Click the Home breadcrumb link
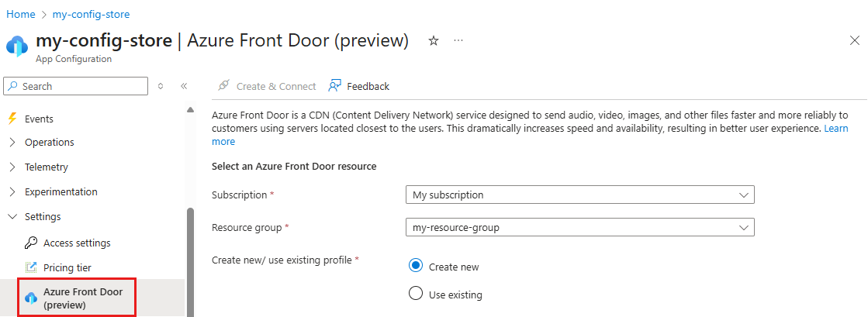868x317 pixels. pos(20,15)
